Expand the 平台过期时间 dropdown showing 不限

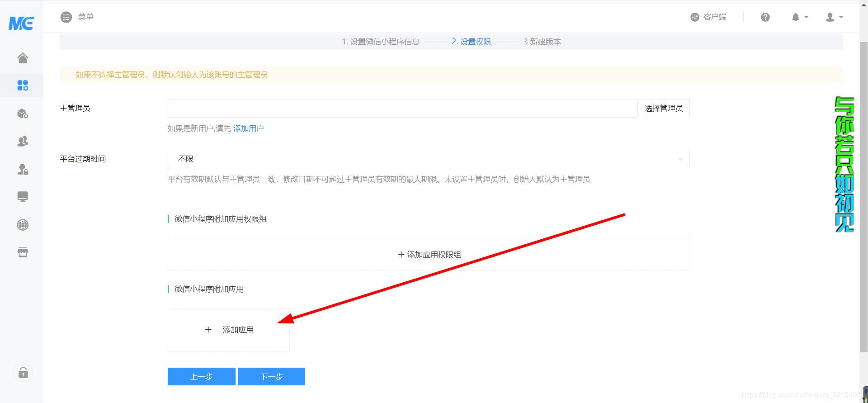(x=429, y=159)
